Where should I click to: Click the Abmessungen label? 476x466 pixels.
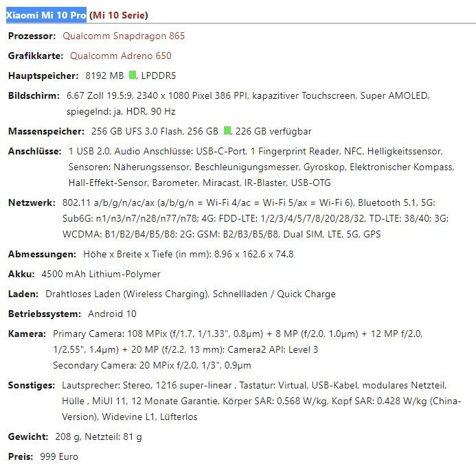(x=42, y=254)
